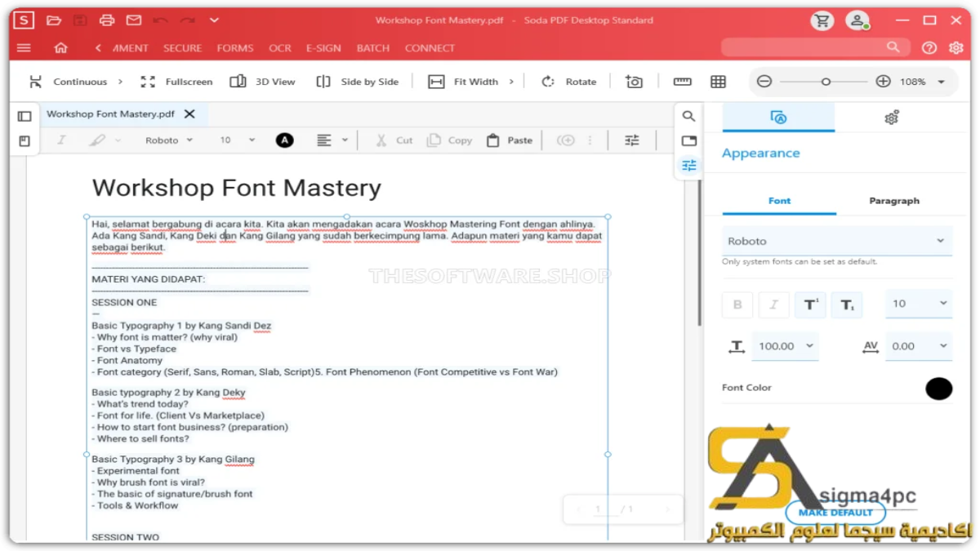The width and height of the screenshot is (980, 551).
Task: Open the hamburger main menu
Action: coord(24,48)
